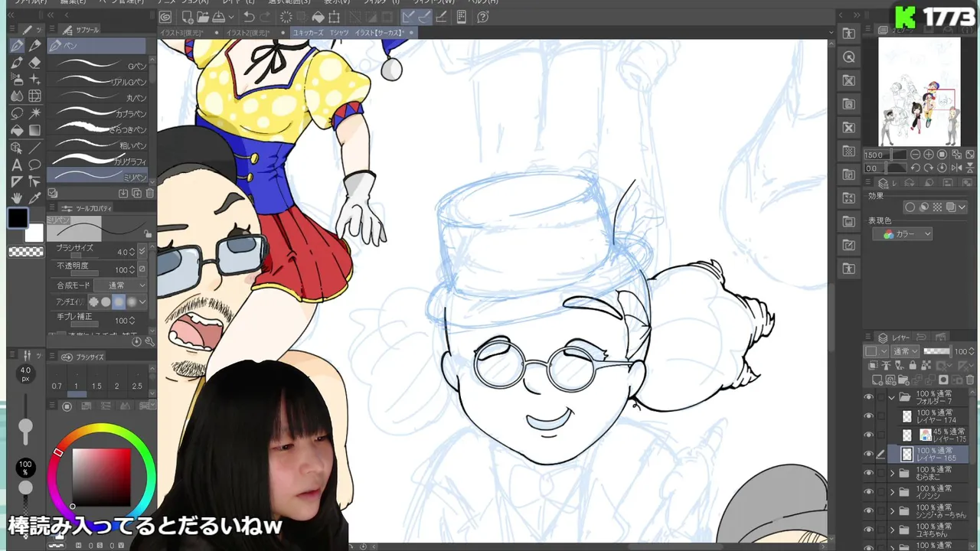Open CLIP STUDIO launcher icon
This screenshot has height=551, width=980.
tap(165, 17)
